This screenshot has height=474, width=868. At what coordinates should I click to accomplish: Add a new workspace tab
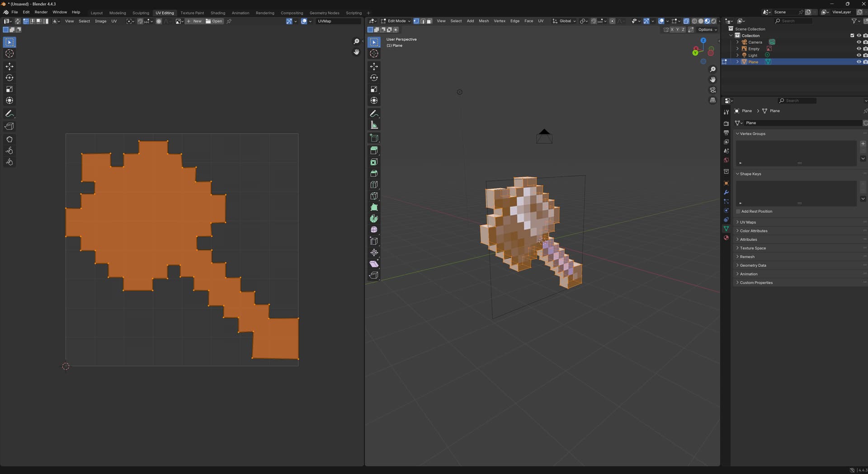[368, 13]
